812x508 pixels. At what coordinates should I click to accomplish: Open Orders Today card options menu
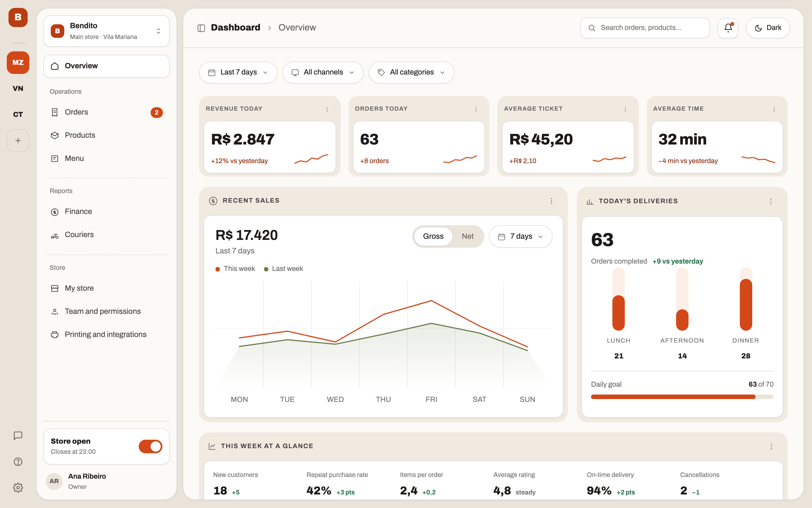point(476,109)
